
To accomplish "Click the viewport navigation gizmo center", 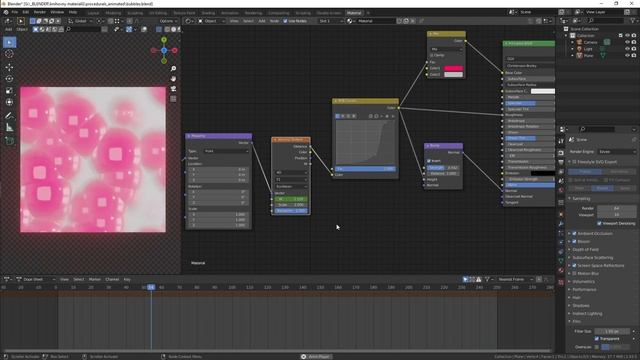I will tap(164, 50).
